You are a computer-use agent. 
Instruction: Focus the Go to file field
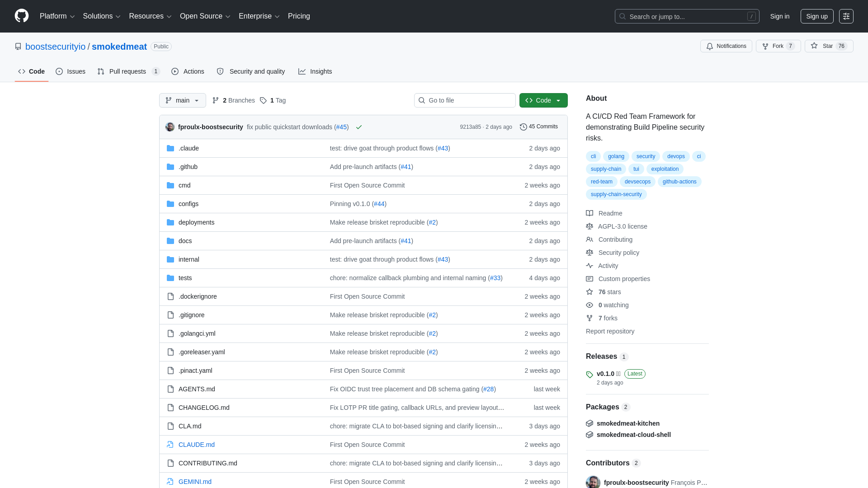coord(465,100)
